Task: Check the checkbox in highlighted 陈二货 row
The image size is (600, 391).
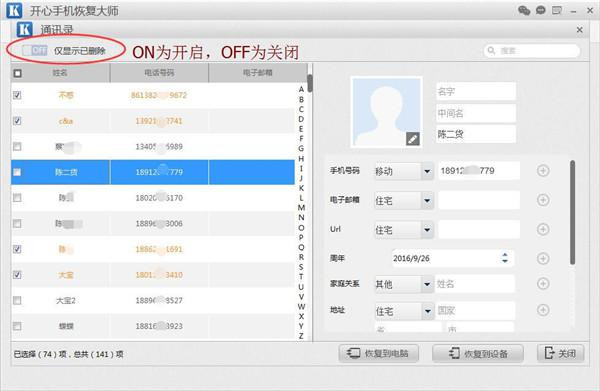Action: pyautogui.click(x=17, y=172)
